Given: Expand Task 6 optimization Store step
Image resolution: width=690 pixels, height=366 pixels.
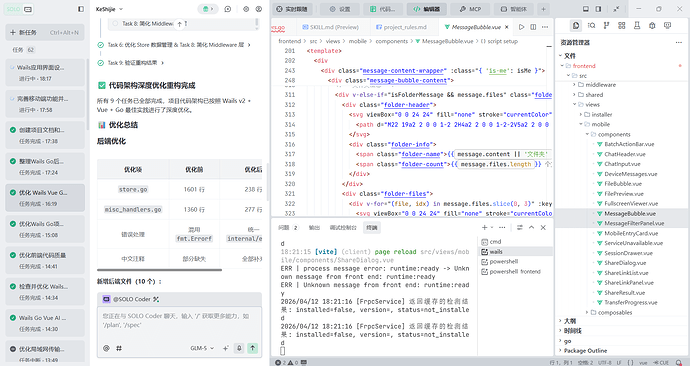Looking at the screenshot, I should pyautogui.click(x=179, y=44).
